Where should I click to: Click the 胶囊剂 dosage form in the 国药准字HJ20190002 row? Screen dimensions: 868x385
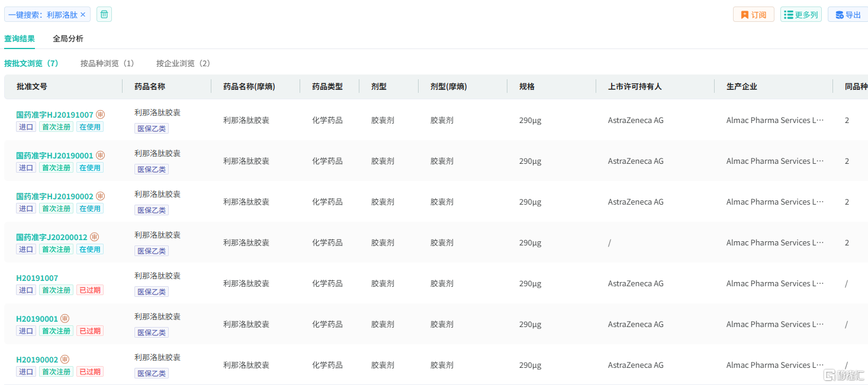click(x=383, y=202)
